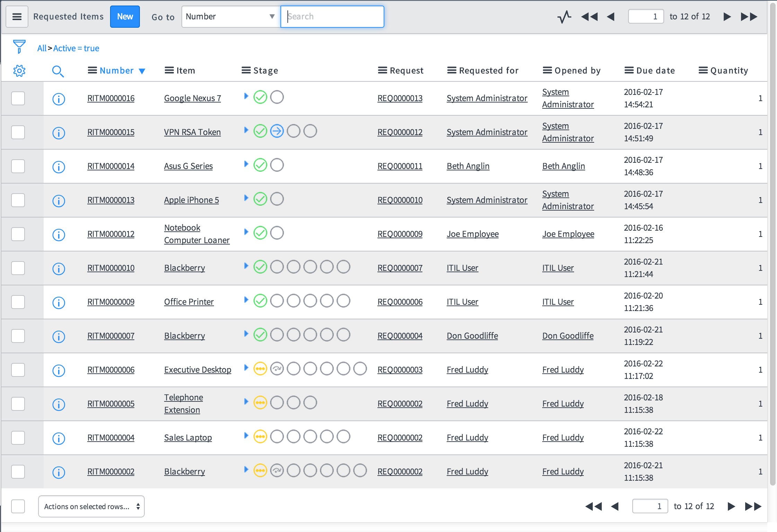This screenshot has width=777, height=532.
Task: Select the checkbox for RITM0000007
Action: (18, 336)
